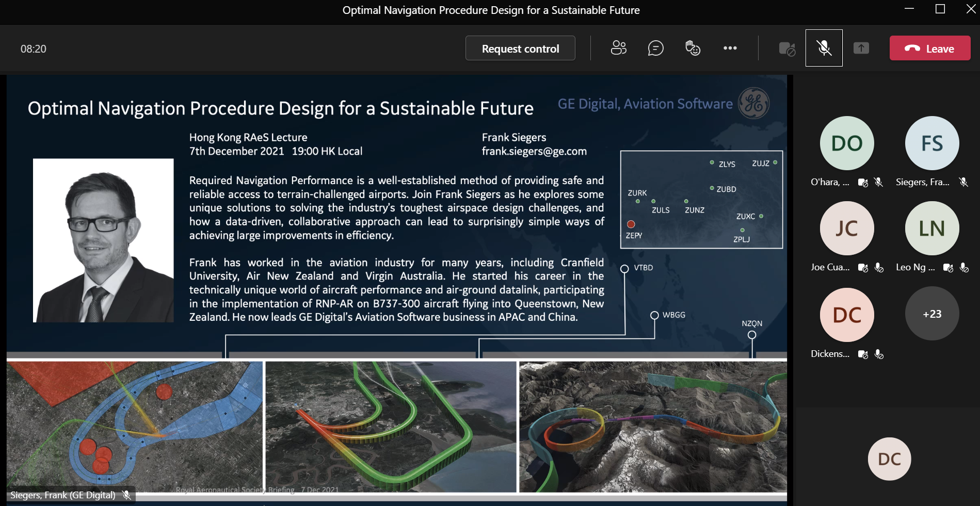Viewport: 980px width, 506px height.
Task: Open raise hand reactions icon
Action: [x=693, y=48]
